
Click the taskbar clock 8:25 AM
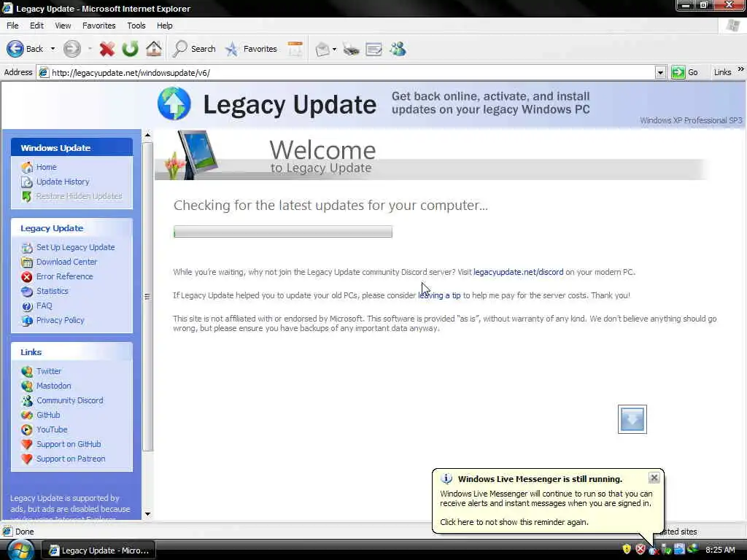click(x=720, y=550)
